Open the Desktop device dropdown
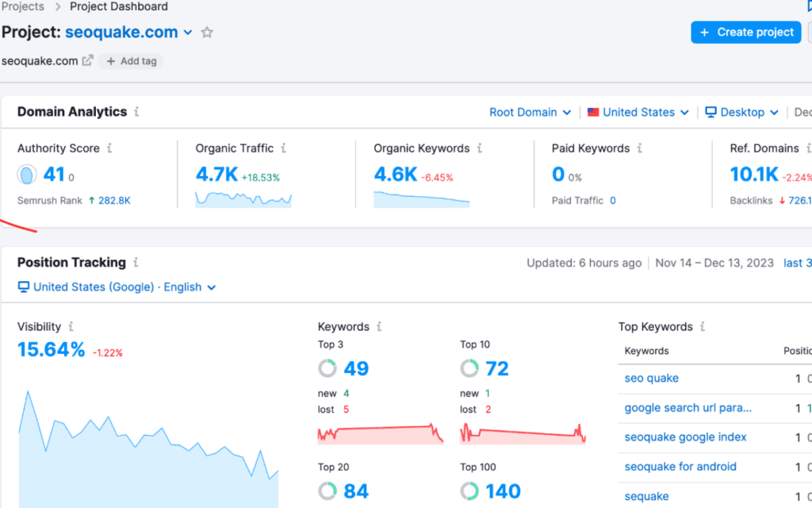 point(741,112)
